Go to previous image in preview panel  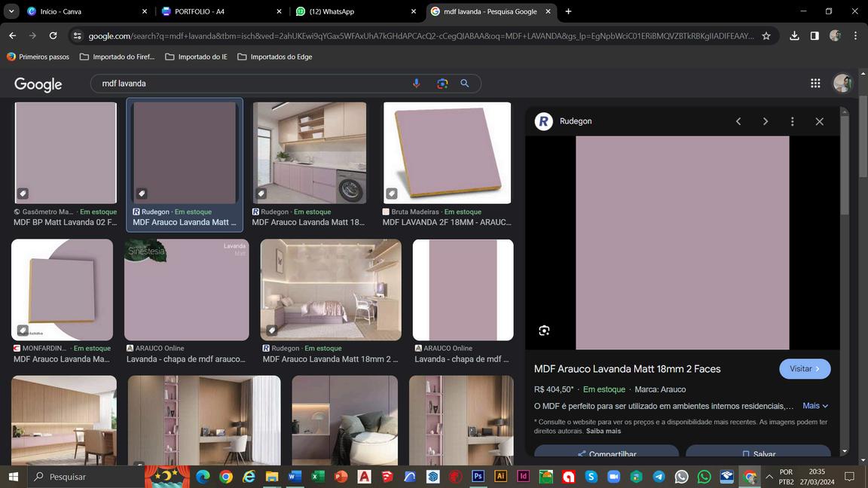[x=738, y=121]
